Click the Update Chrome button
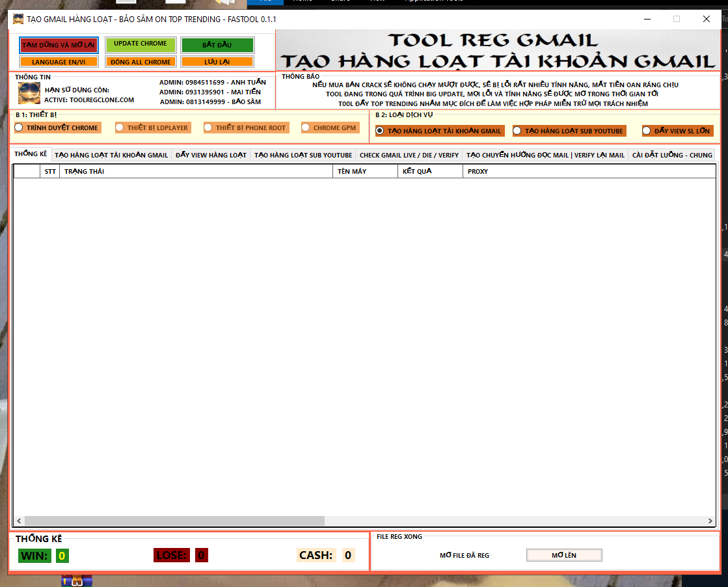The height and width of the screenshot is (587, 728). point(141,44)
